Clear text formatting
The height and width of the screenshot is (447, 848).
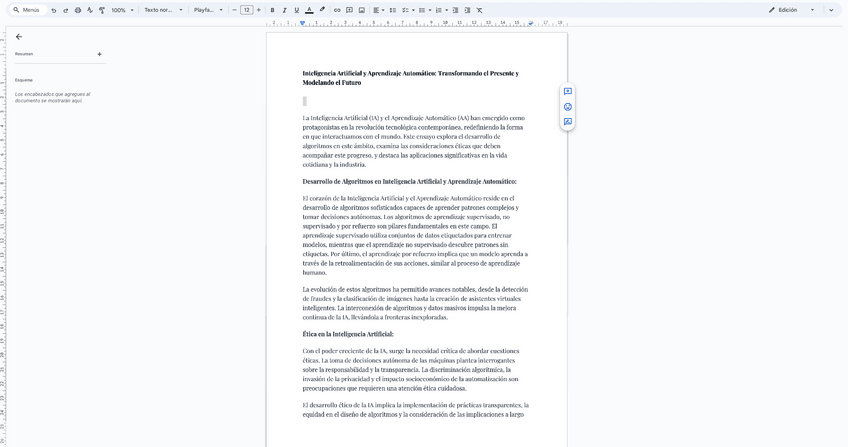[x=479, y=10]
